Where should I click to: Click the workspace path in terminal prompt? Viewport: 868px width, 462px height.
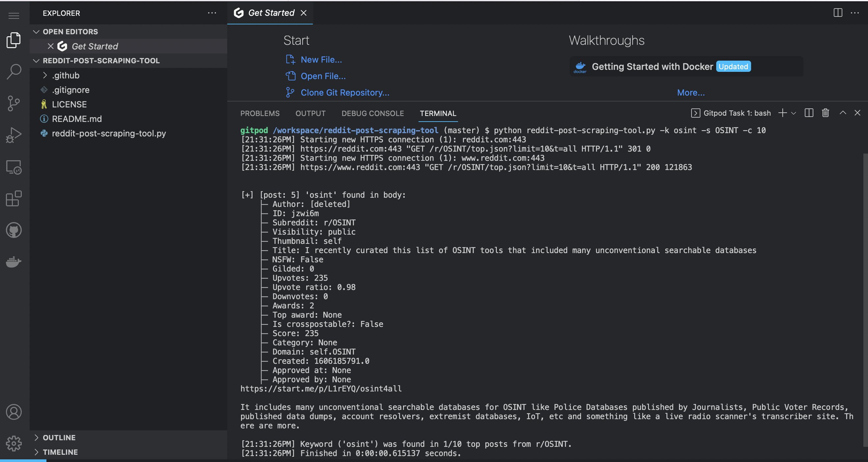[x=356, y=130]
